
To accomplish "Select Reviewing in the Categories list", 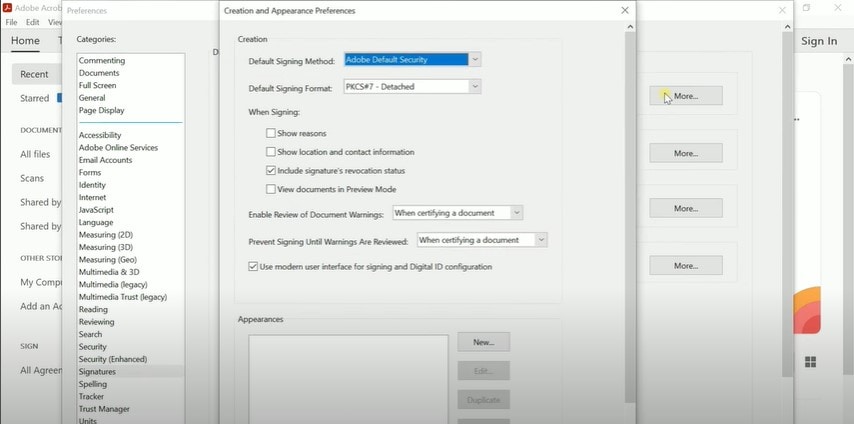I will 96,322.
